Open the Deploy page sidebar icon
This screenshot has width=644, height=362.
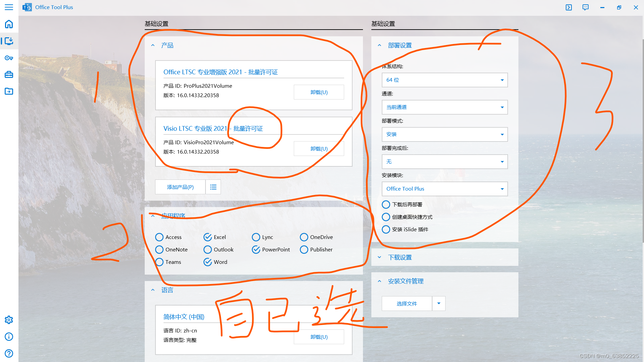[x=9, y=41]
